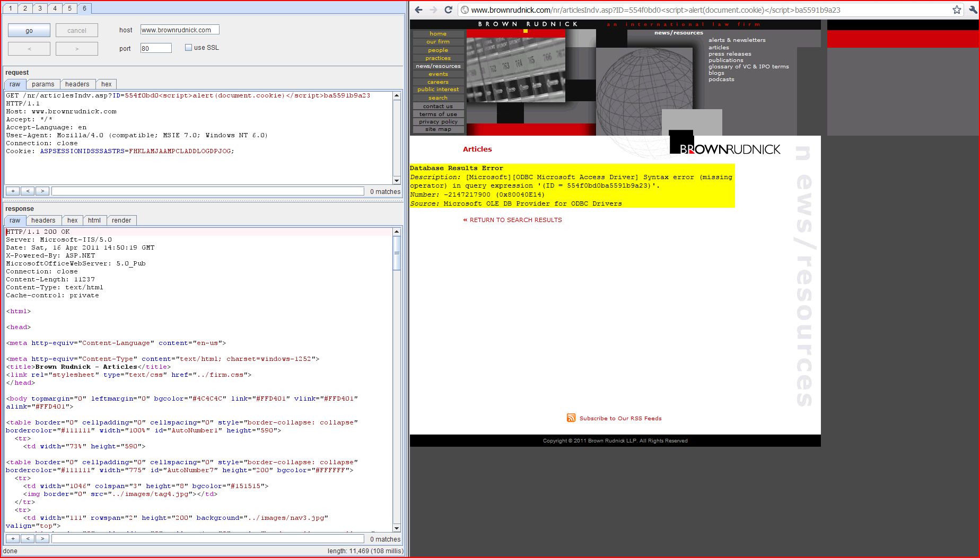Click the request search plus button

click(13, 191)
